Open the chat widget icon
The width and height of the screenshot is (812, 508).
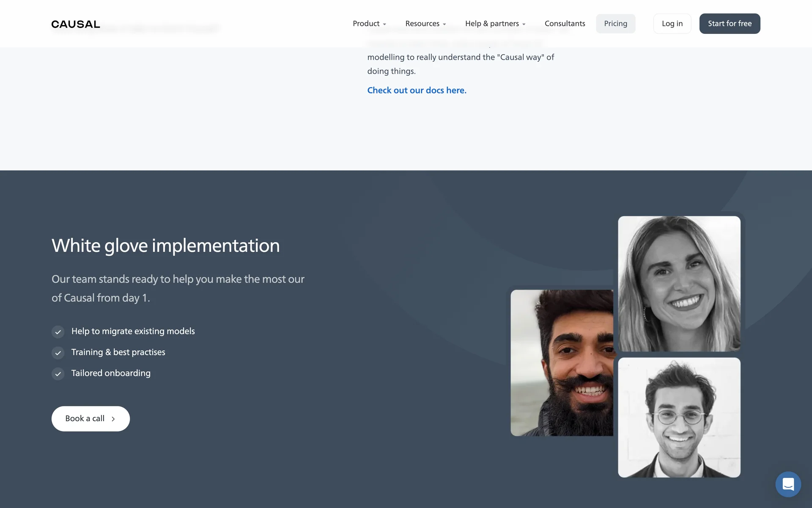(788, 484)
